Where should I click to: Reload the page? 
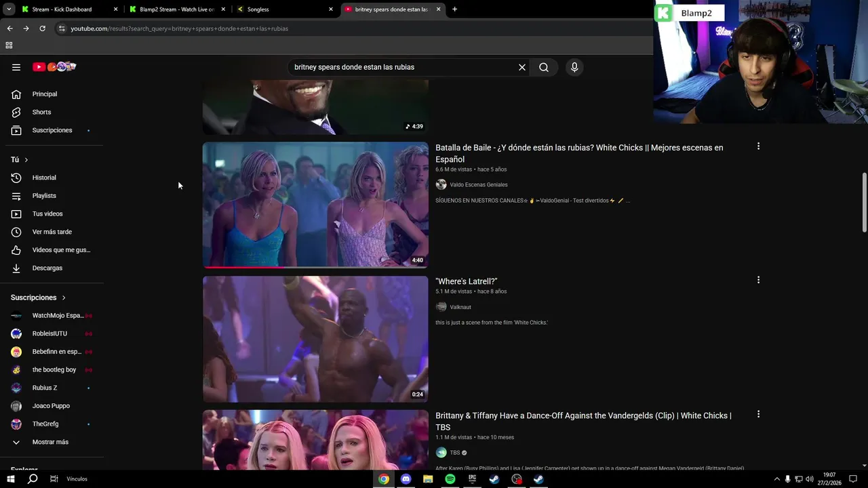click(42, 28)
